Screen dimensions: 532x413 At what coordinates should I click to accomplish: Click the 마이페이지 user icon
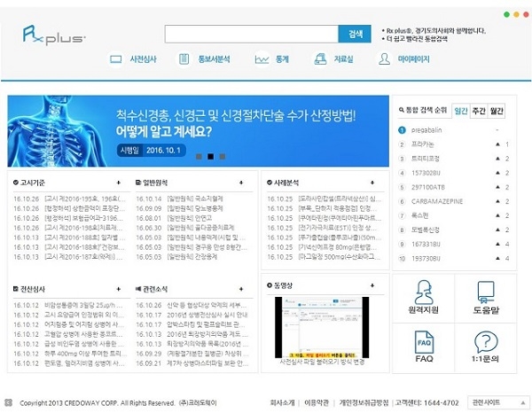click(x=385, y=59)
